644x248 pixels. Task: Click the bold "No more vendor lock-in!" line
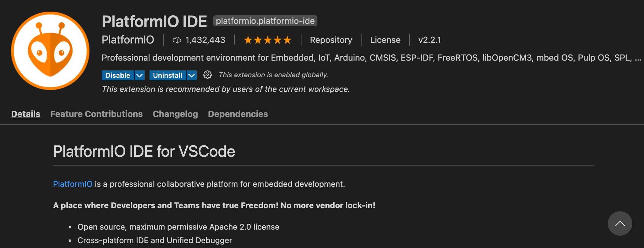tap(214, 205)
